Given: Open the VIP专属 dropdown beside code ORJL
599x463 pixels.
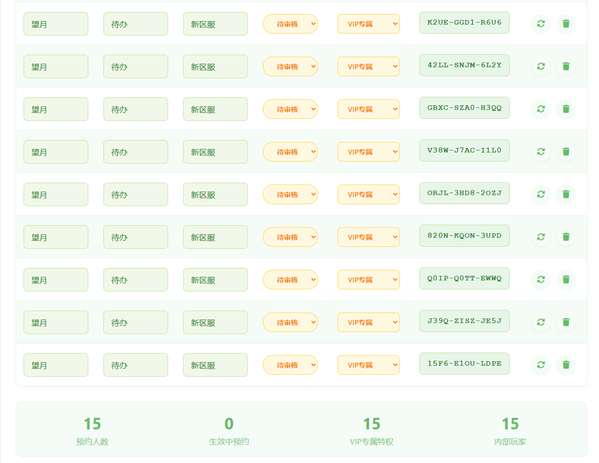Looking at the screenshot, I should (x=368, y=194).
